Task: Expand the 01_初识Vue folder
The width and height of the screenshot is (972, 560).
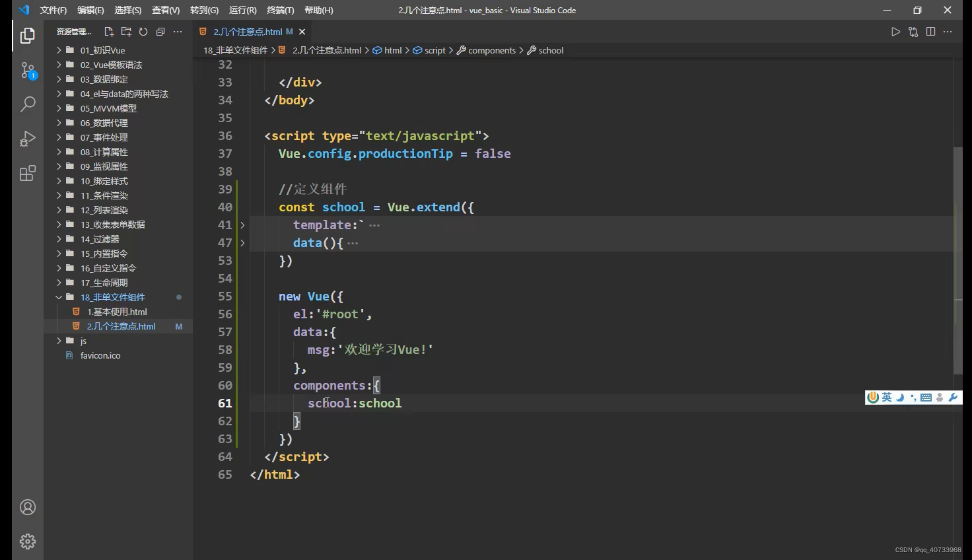Action: (118, 50)
